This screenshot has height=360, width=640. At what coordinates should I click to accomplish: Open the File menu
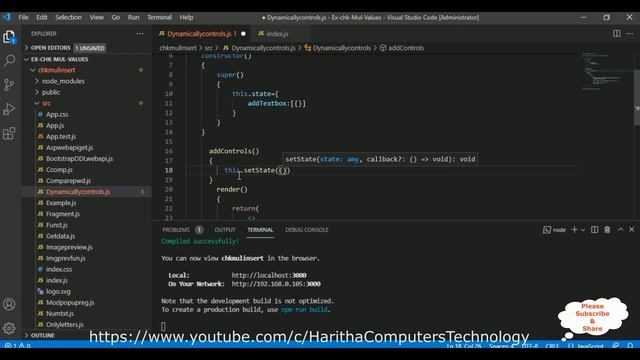23,17
